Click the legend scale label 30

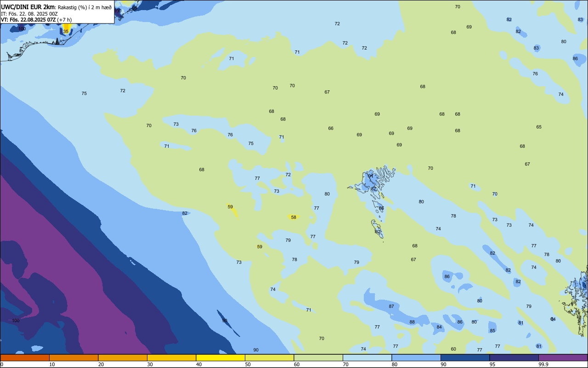pyautogui.click(x=150, y=364)
